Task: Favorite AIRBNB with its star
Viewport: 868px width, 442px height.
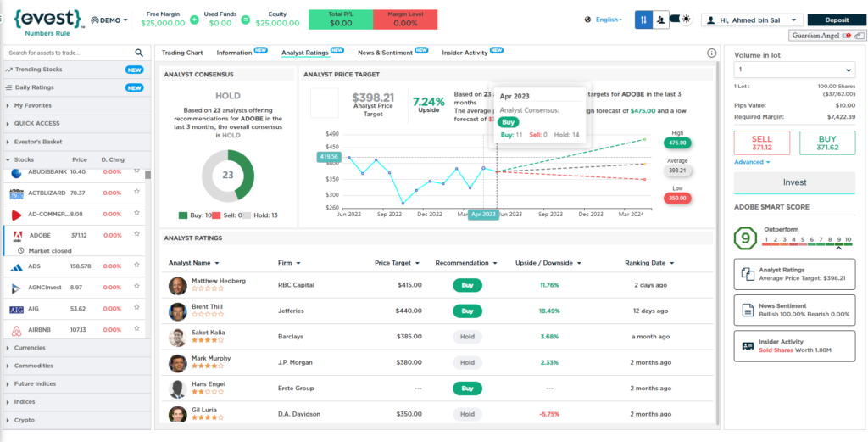Action: tap(136, 329)
